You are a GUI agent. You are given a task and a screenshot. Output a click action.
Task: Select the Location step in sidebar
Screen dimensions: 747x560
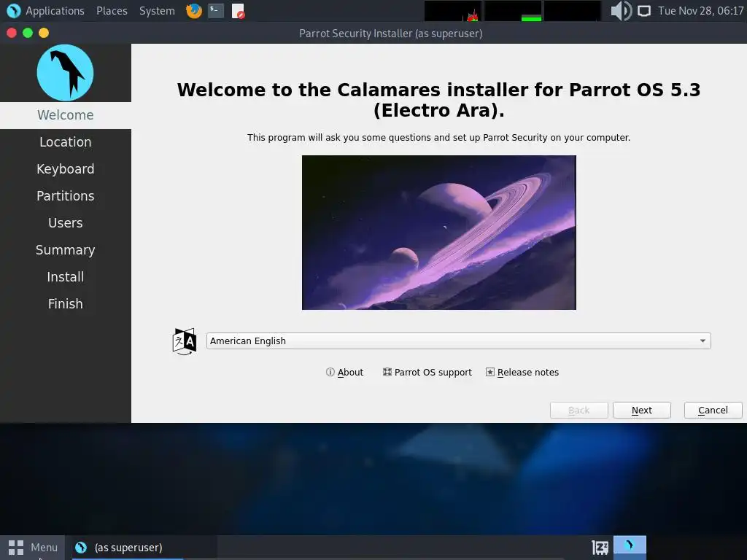click(65, 142)
